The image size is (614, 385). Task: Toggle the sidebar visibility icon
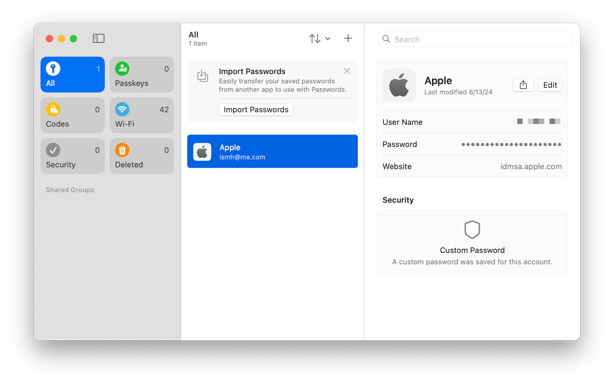(x=98, y=38)
